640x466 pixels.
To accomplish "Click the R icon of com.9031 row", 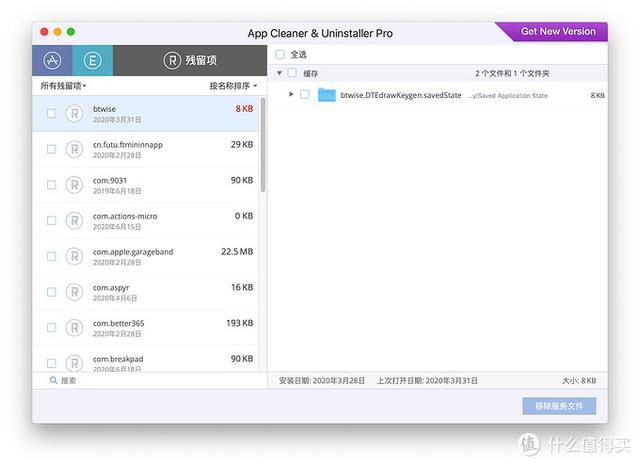I will [74, 185].
